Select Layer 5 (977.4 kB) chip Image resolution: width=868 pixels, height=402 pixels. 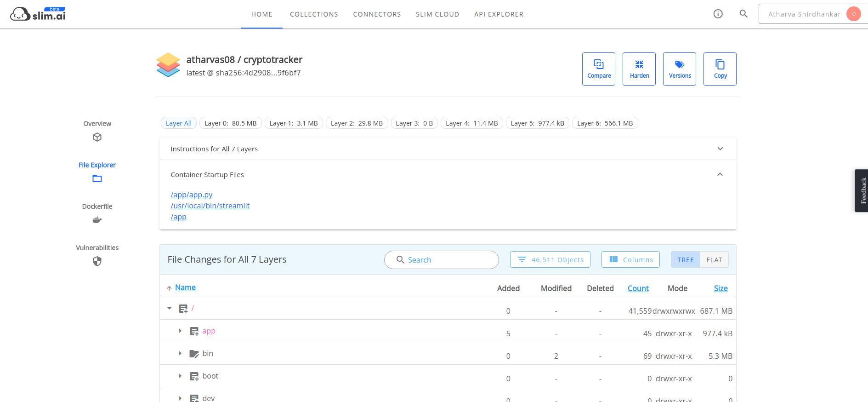click(x=538, y=123)
